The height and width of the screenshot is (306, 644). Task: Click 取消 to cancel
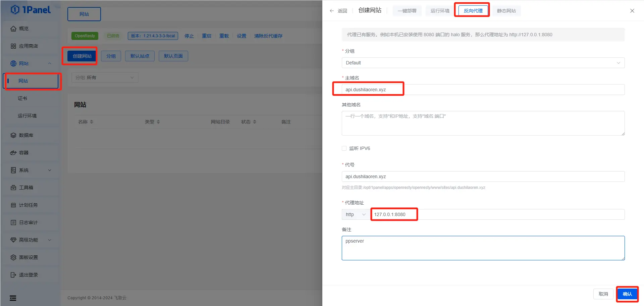pos(603,294)
